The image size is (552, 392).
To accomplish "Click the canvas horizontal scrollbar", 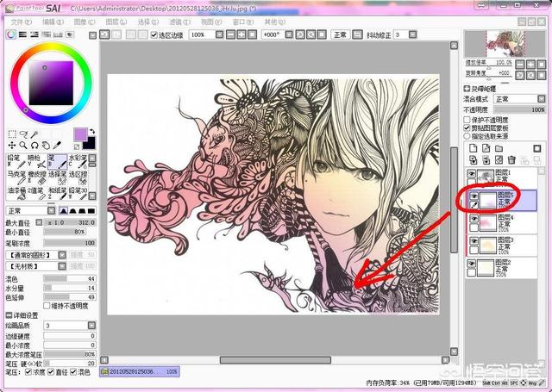I will click(x=275, y=360).
